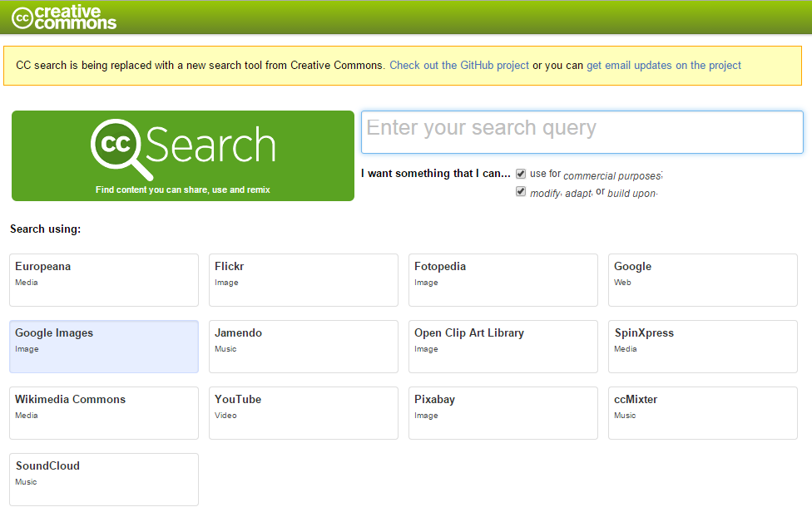The width and height of the screenshot is (812, 517).
Task: Pick the YouTube video search option
Action: pyautogui.click(x=304, y=413)
